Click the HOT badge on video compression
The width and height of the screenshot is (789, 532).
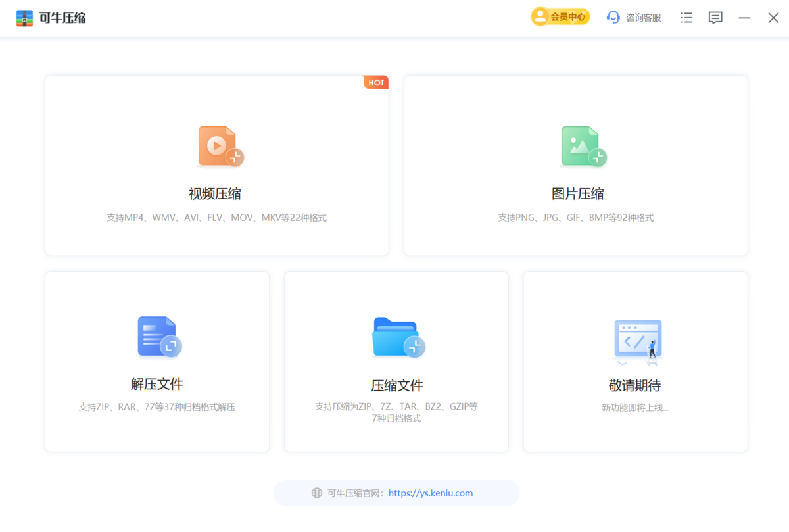click(x=375, y=82)
